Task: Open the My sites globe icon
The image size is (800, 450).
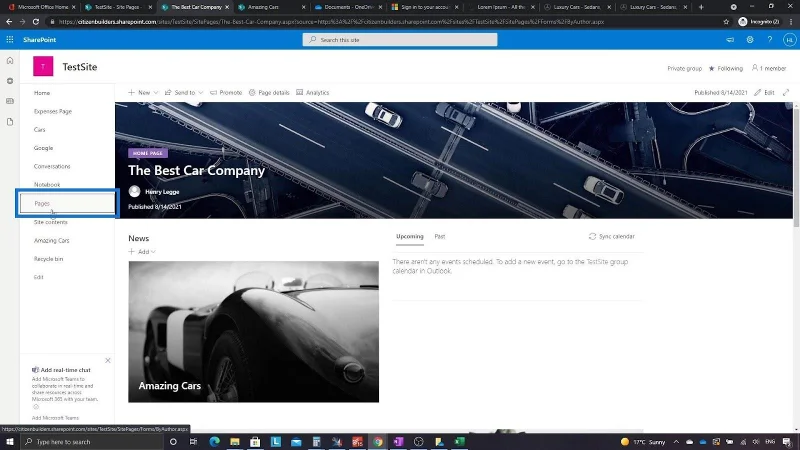Action: click(10, 81)
